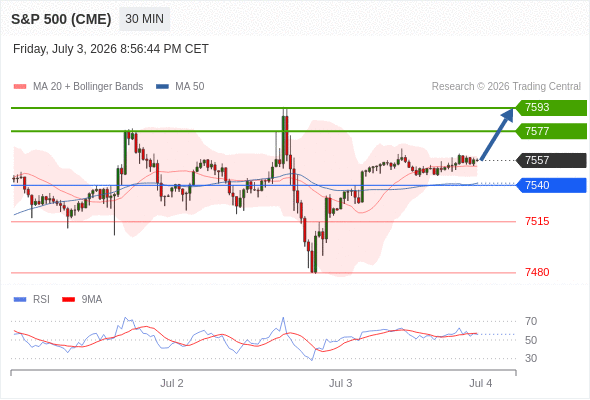Click the red 9MA legend swatch
590x400 pixels.
tap(68, 300)
